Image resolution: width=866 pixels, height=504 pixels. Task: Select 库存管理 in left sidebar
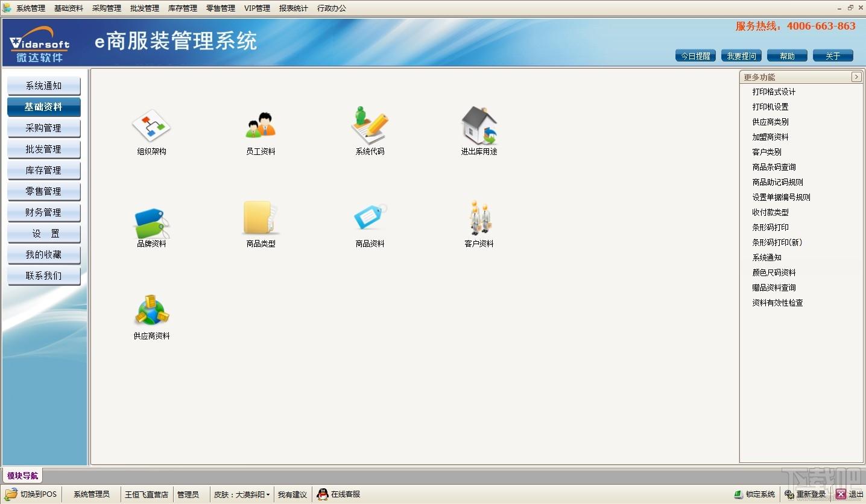43,171
